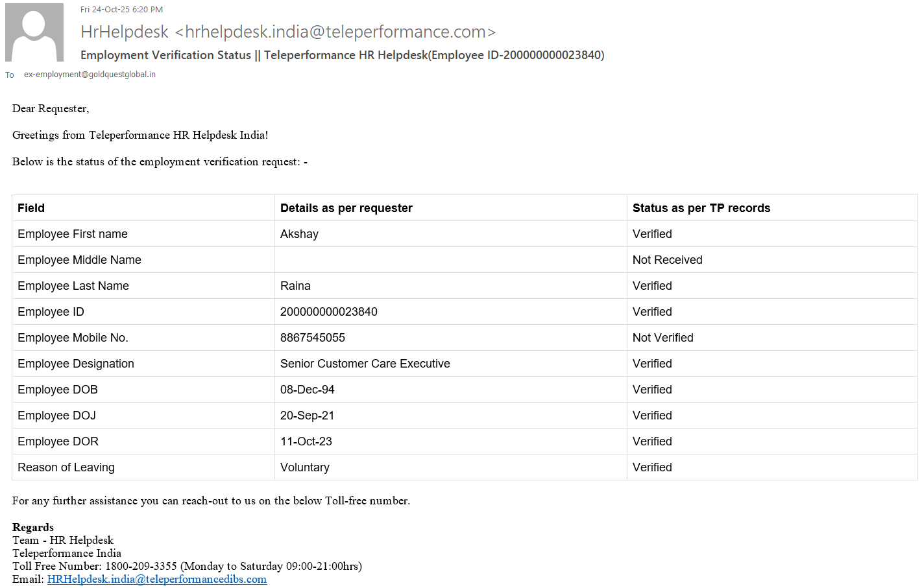Click the first name Akshay cell

[x=299, y=234]
